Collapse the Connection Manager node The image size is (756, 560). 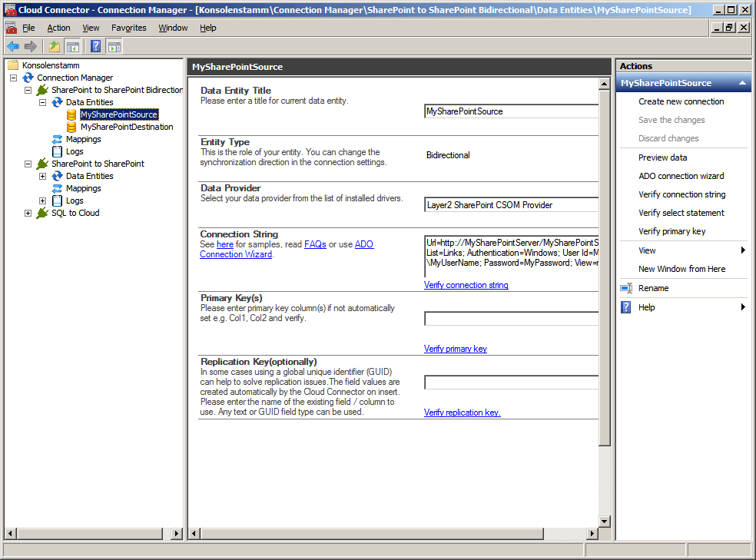click(14, 78)
